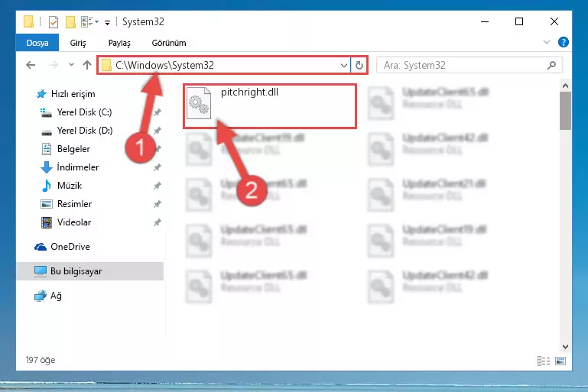Expand the ribbon using the chevron
Image resolution: width=588 pixels, height=392 pixels.
(x=547, y=42)
